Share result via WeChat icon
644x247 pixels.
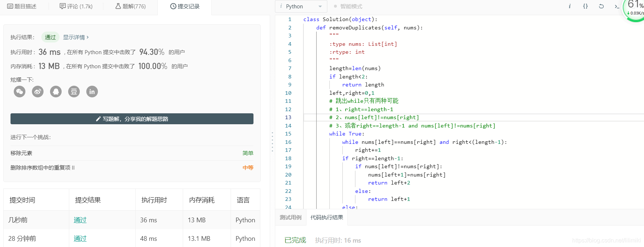coord(20,92)
